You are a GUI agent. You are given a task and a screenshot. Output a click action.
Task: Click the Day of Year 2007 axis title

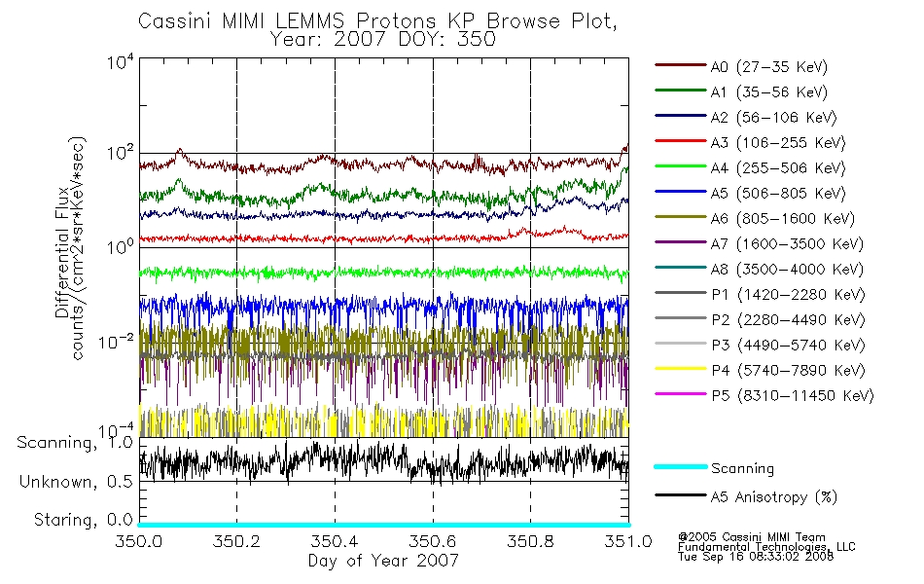383,561
